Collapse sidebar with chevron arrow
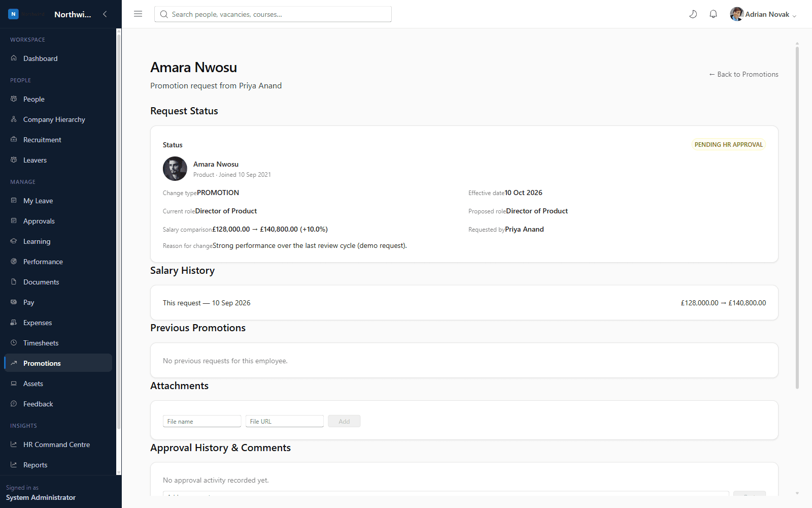Viewport: 812px width, 508px height. (105, 14)
